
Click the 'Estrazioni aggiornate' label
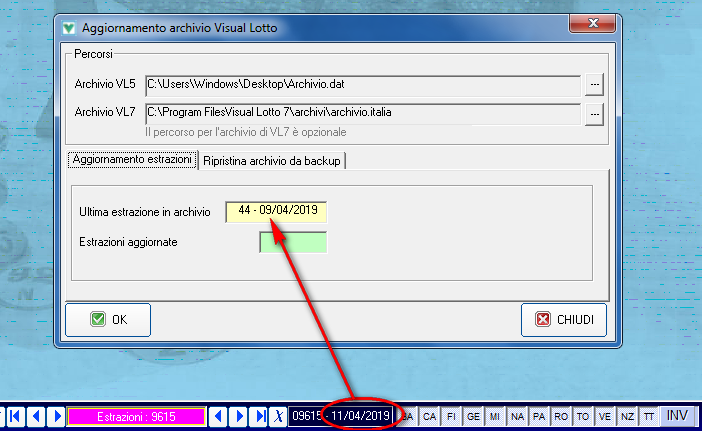click(x=128, y=242)
